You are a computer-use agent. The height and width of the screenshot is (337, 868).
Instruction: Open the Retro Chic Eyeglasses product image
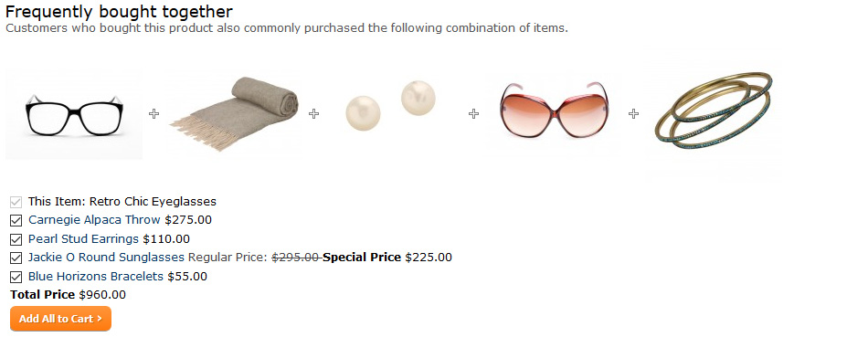[x=74, y=114]
